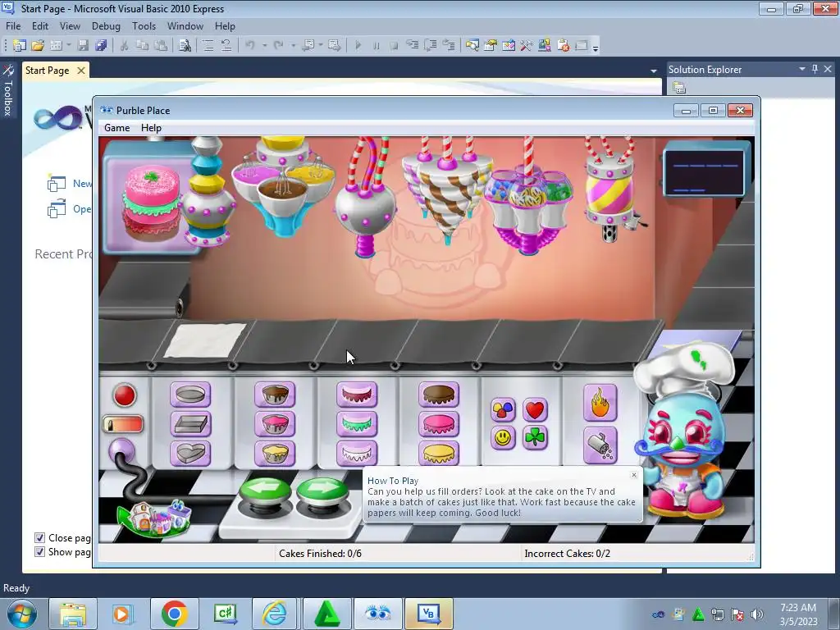Click the Cakes Finished status text
Screen dimensions: 840x630
320,554
